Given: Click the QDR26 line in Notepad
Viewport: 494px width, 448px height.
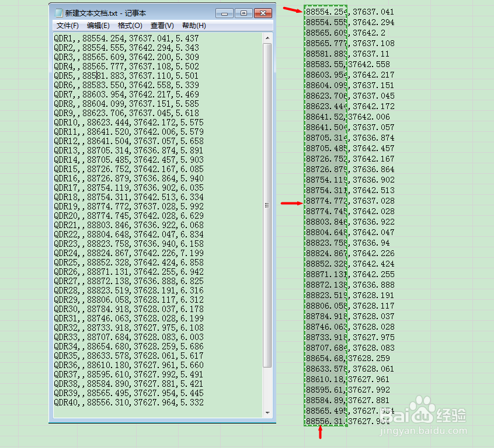Looking at the screenshot, I should (x=129, y=272).
